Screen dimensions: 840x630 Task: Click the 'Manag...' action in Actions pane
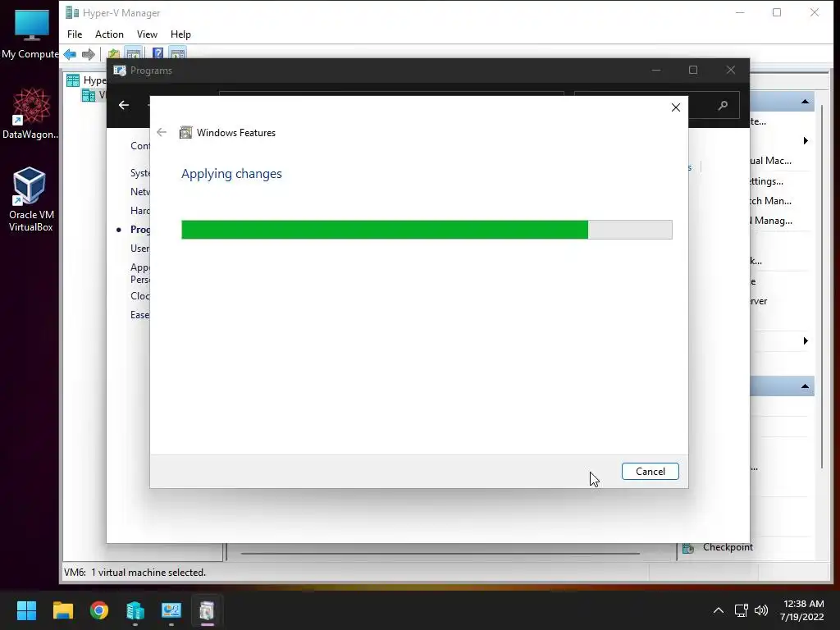tap(771, 221)
